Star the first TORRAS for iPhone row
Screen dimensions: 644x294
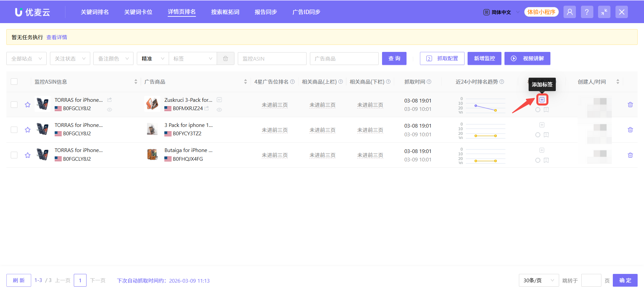click(x=28, y=105)
